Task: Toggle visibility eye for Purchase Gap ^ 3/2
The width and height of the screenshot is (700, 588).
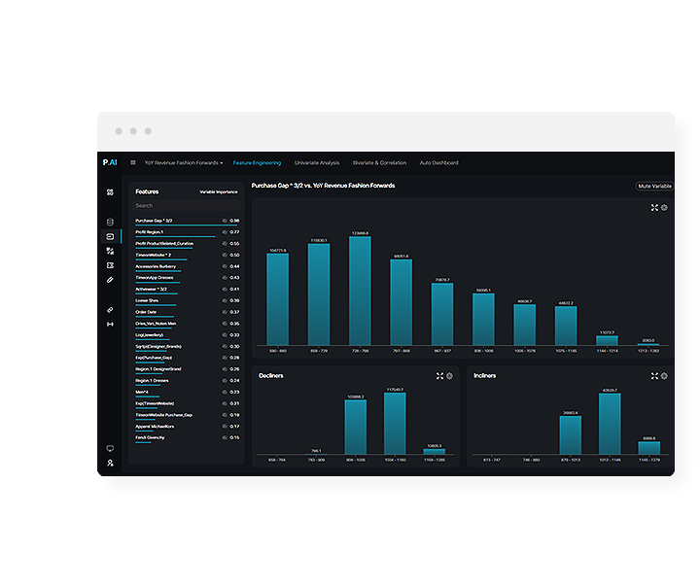Action: (x=225, y=221)
